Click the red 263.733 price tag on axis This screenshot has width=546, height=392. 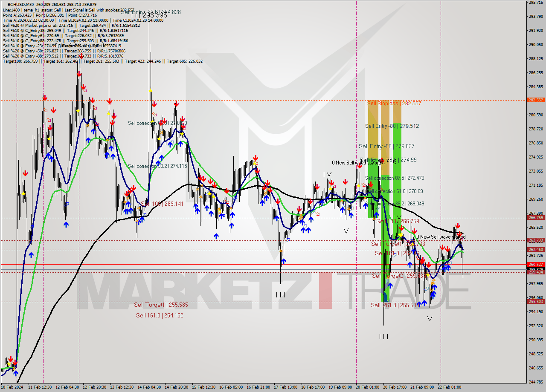(x=536, y=240)
